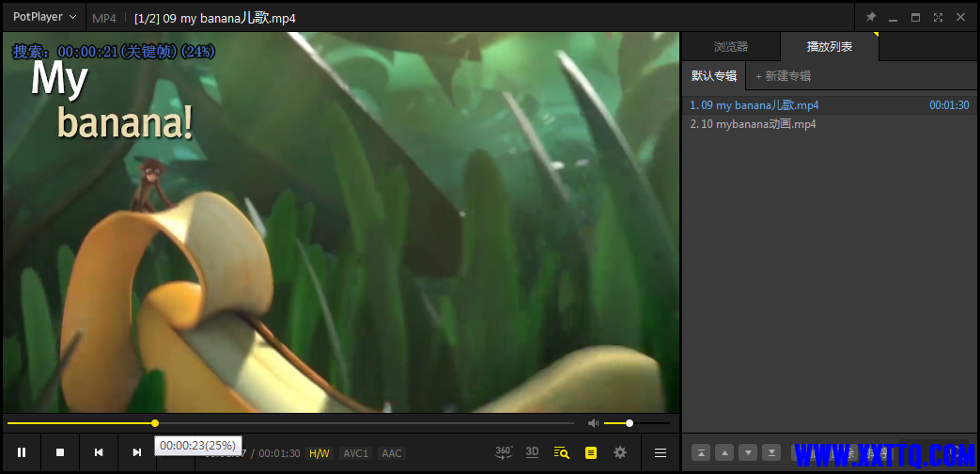Image resolution: width=980 pixels, height=474 pixels.
Task: Mute the audio via speaker icon
Action: (x=593, y=423)
